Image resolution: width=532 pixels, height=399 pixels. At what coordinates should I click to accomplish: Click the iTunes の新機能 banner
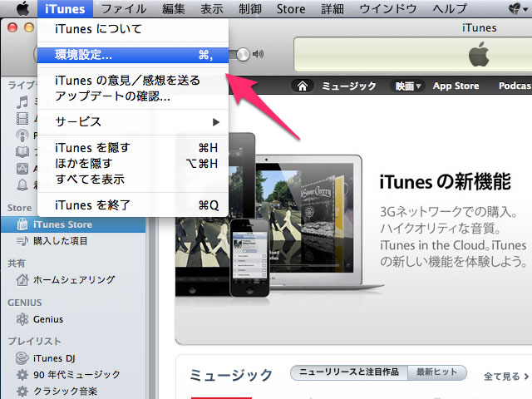(353, 219)
